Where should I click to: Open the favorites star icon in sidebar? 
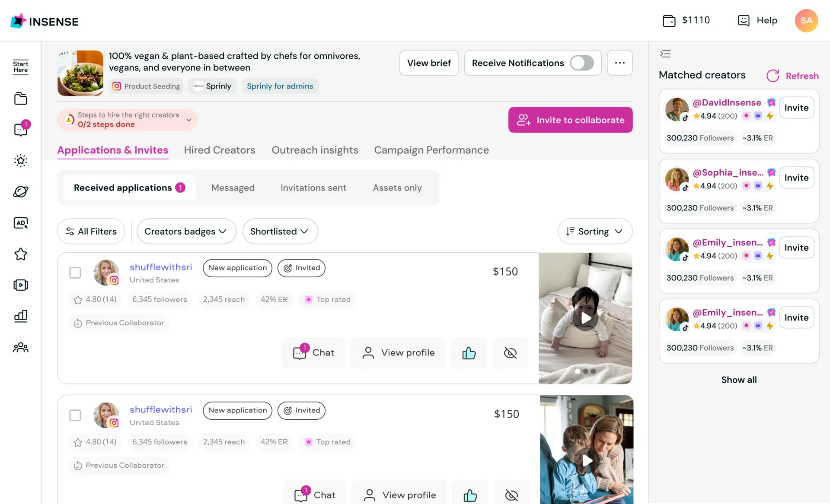click(x=21, y=254)
